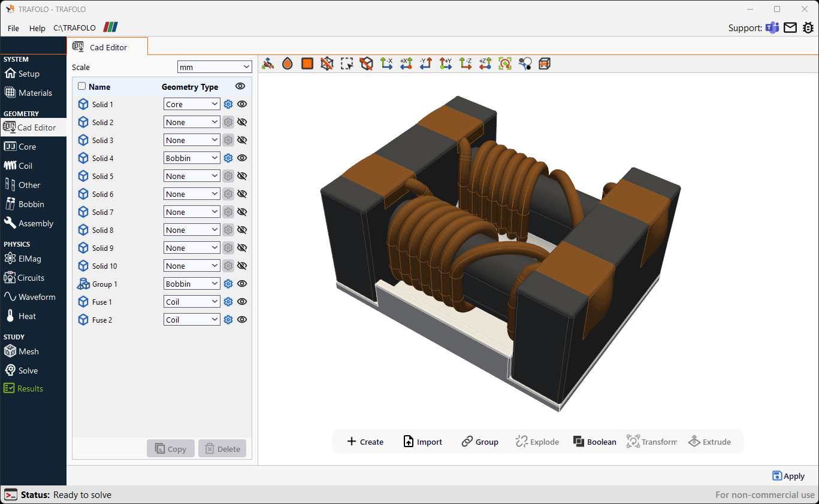Screen dimensions: 819x504
Task: Set view to -Y direction
Action: [x=426, y=63]
